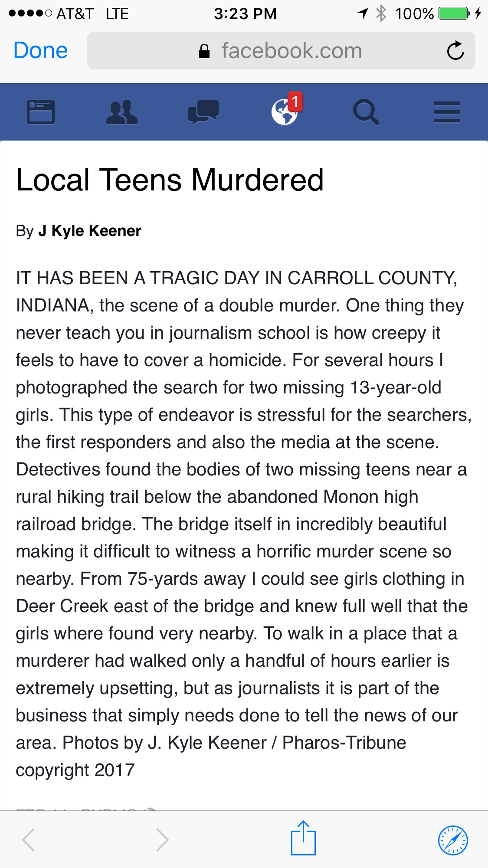
Task: Open Friend Requests icon
Action: coord(122,112)
